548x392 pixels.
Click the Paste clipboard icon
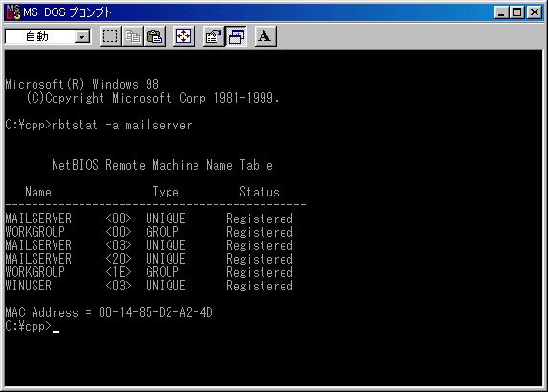[154, 36]
